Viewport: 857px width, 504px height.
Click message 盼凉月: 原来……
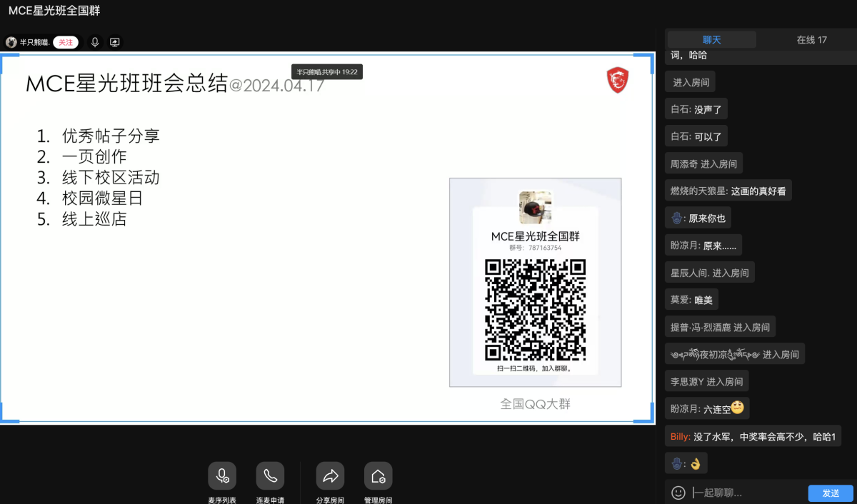(x=703, y=245)
